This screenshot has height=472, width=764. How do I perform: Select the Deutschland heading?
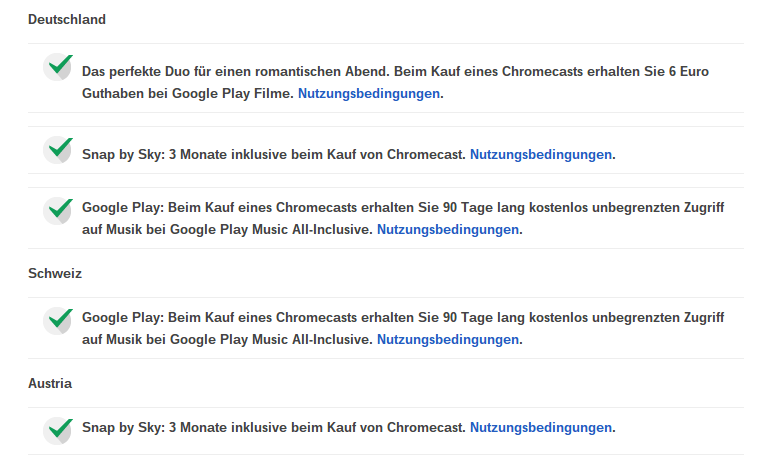(x=67, y=19)
